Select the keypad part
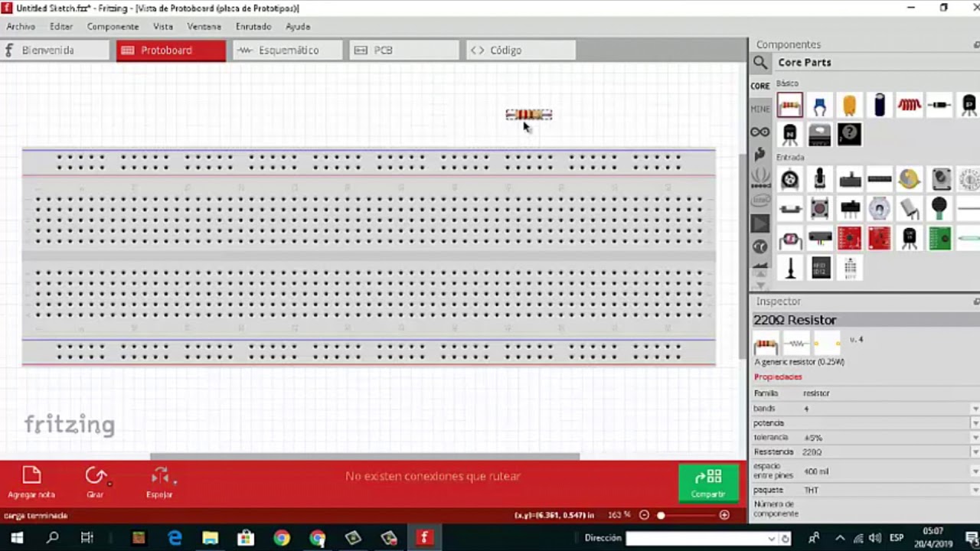 [850, 268]
